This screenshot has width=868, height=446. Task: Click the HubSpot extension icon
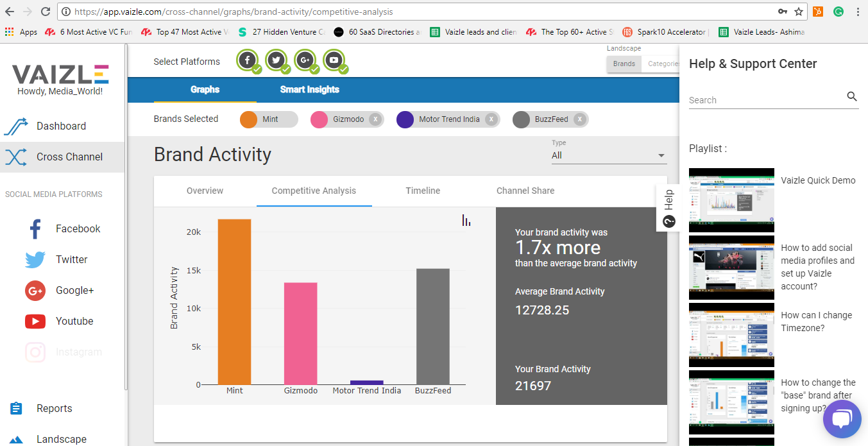click(x=818, y=12)
